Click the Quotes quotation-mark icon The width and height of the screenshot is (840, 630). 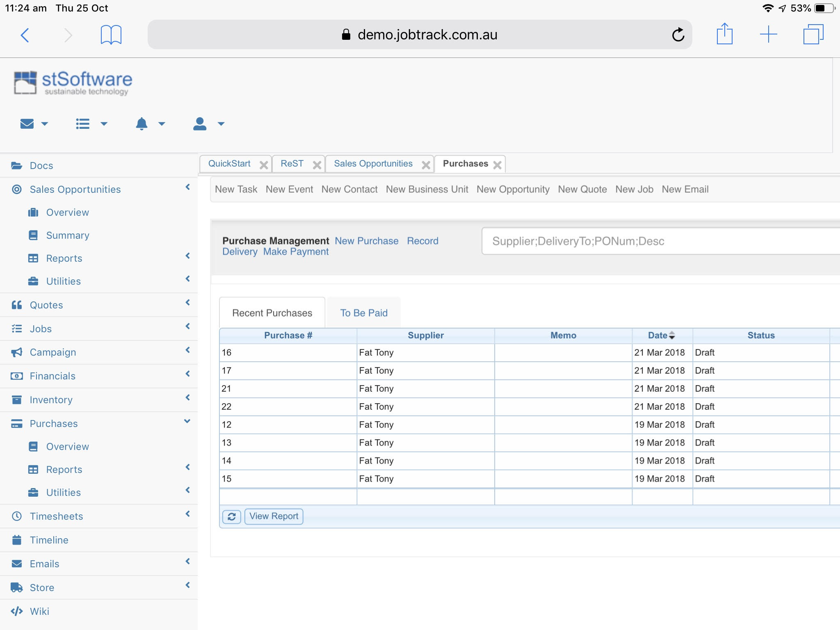point(16,305)
